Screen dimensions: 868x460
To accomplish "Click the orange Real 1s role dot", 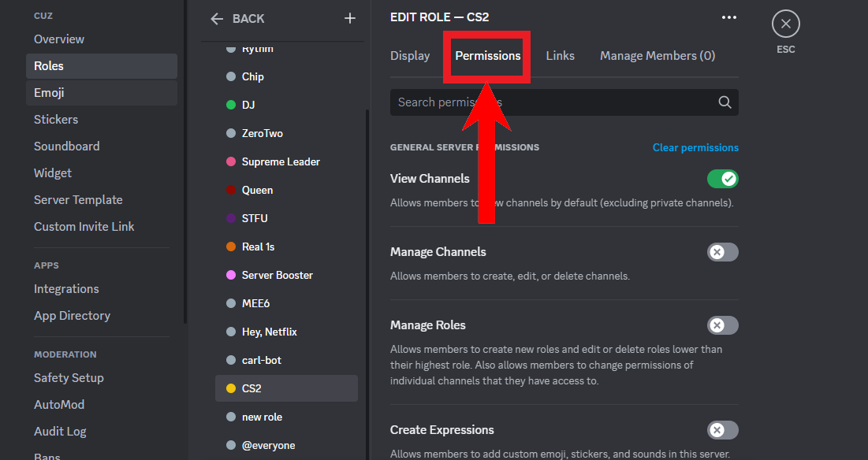I will (231, 247).
